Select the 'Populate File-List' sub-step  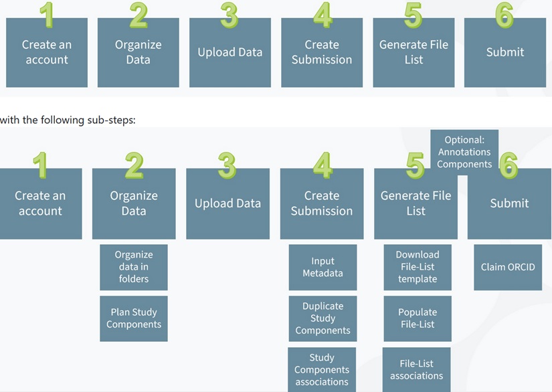tap(418, 318)
